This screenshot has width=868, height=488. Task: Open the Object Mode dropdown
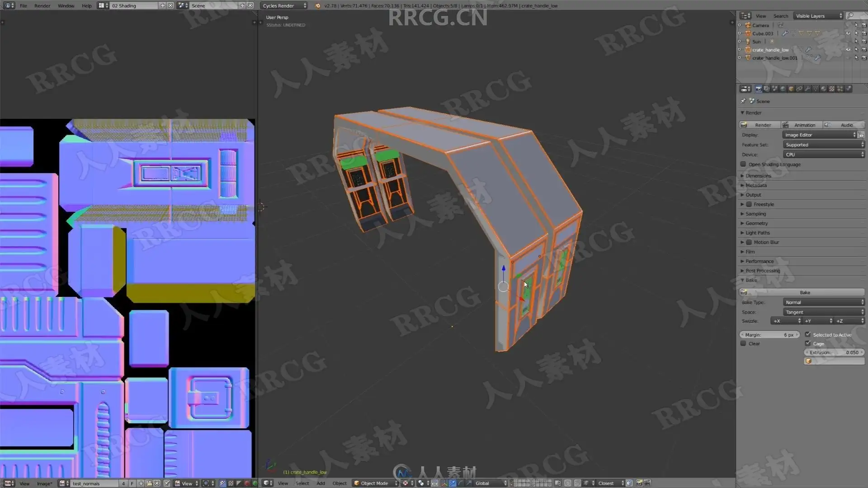[376, 483]
